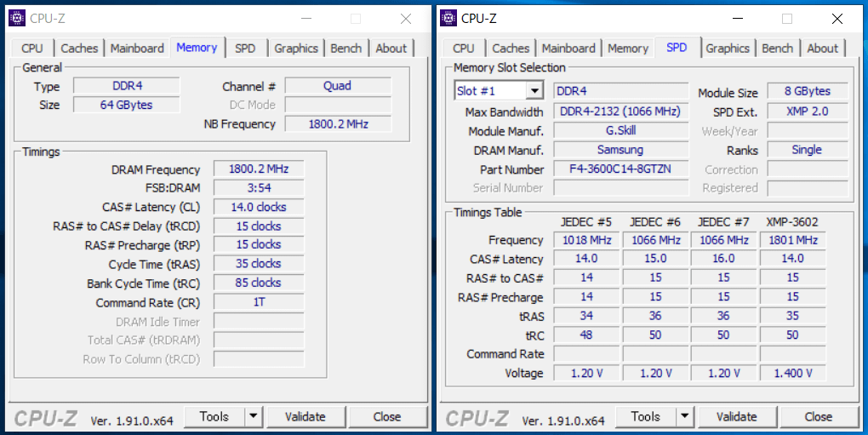Click the Command Rate 1T value

(259, 302)
